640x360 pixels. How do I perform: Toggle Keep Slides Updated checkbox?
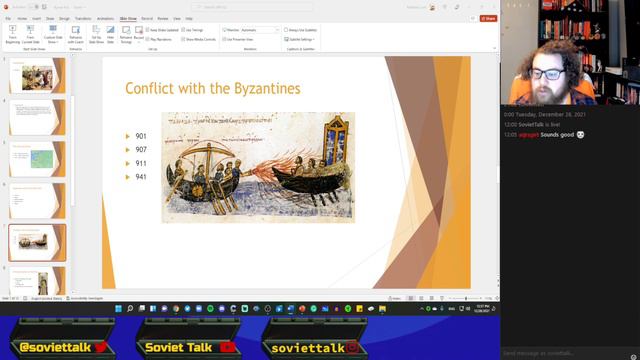(x=162, y=30)
